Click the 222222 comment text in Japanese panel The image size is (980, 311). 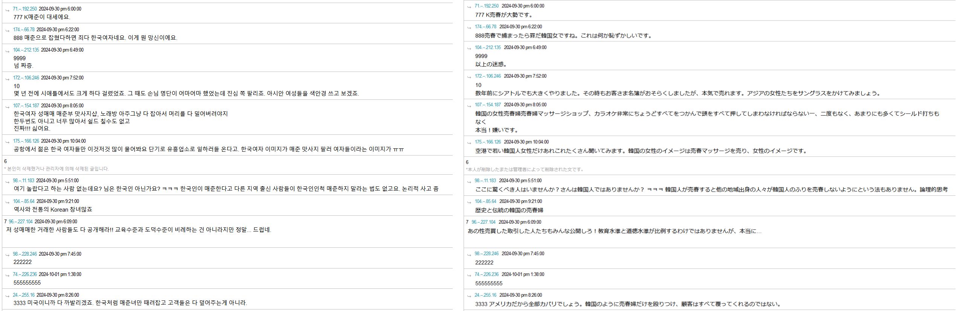tap(484, 262)
